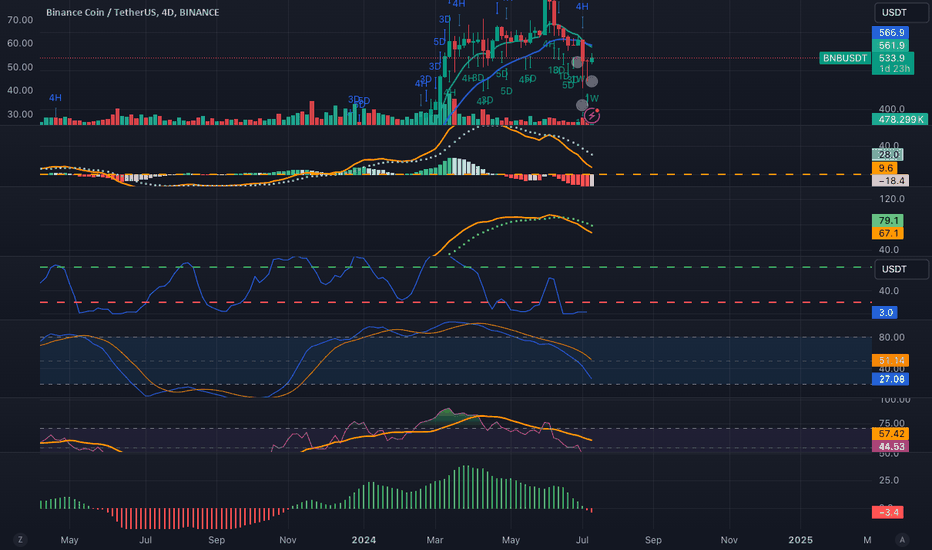Click the 1W pivot label on chart

591,98
